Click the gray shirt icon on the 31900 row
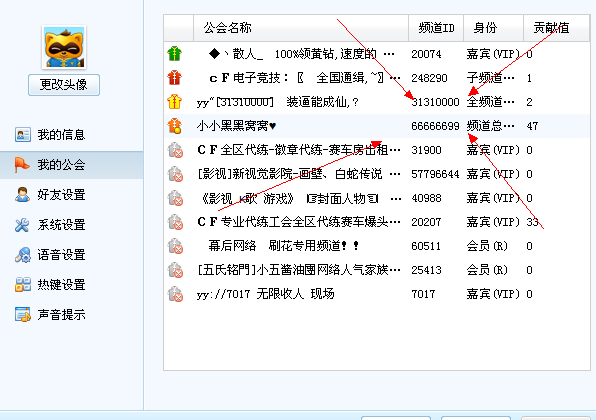Viewport: 596px width, 420px height. [x=175, y=150]
